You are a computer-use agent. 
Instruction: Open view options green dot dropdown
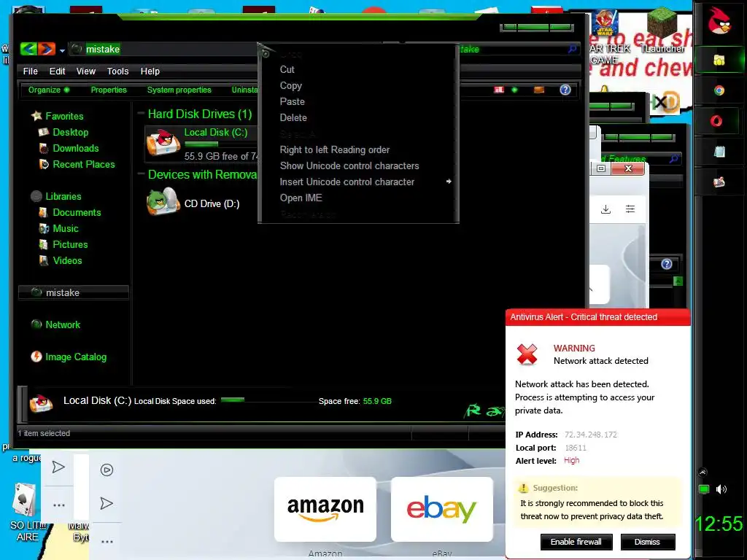(514, 90)
